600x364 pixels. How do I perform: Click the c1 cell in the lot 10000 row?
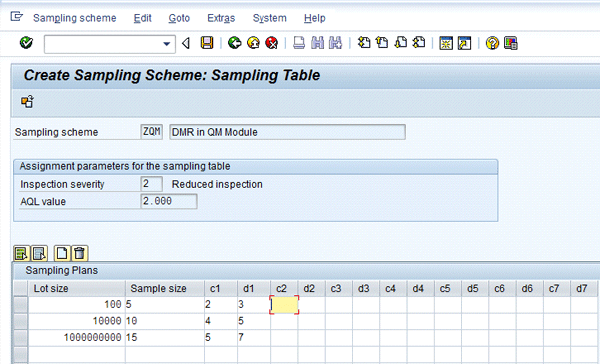[x=221, y=321]
